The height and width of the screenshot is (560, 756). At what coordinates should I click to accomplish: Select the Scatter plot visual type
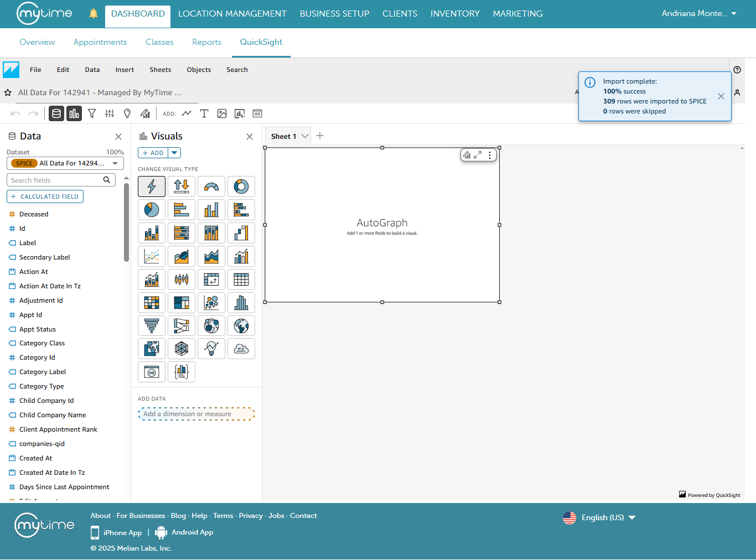point(211,303)
